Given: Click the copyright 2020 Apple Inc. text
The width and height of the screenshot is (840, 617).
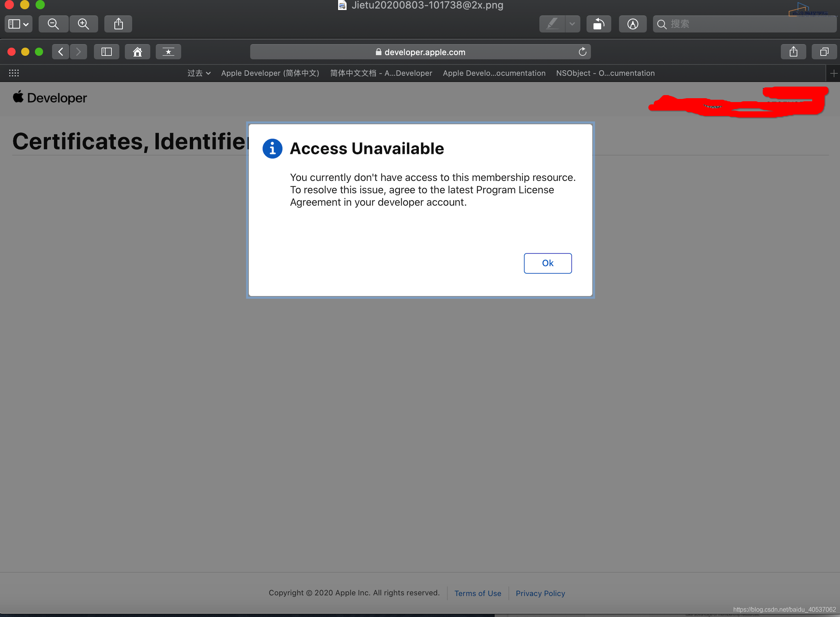Looking at the screenshot, I should coord(354,593).
